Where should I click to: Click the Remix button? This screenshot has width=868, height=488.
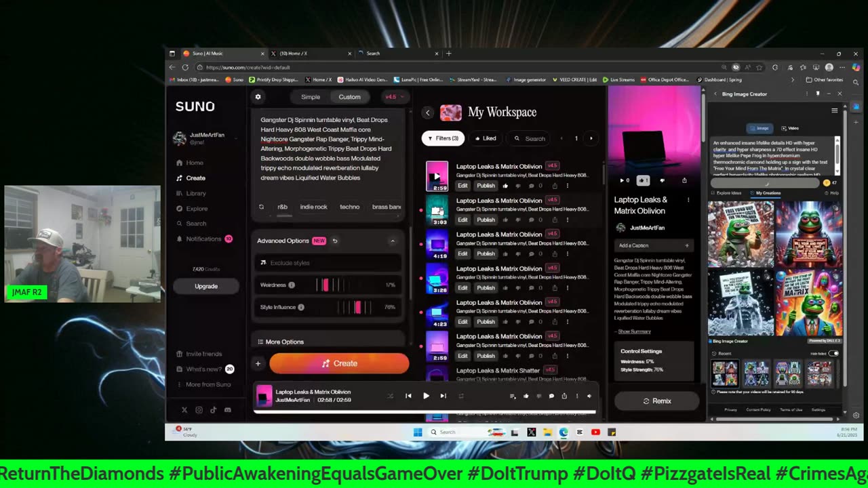tap(657, 401)
